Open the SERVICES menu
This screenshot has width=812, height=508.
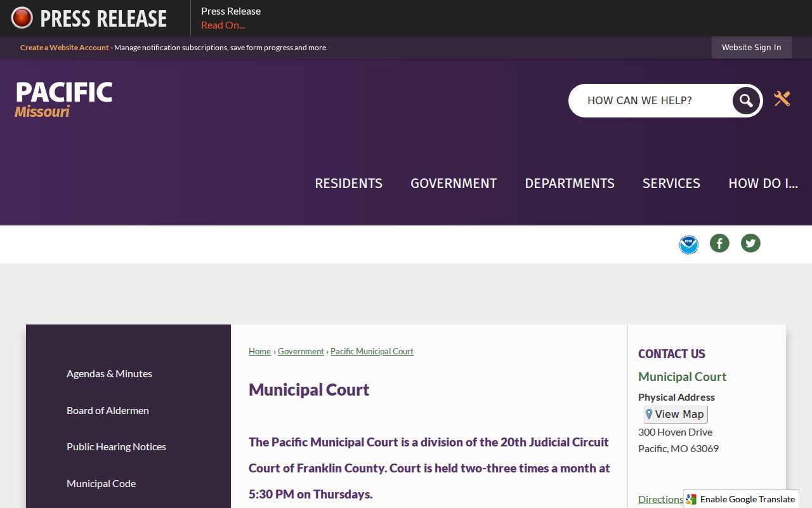(671, 184)
